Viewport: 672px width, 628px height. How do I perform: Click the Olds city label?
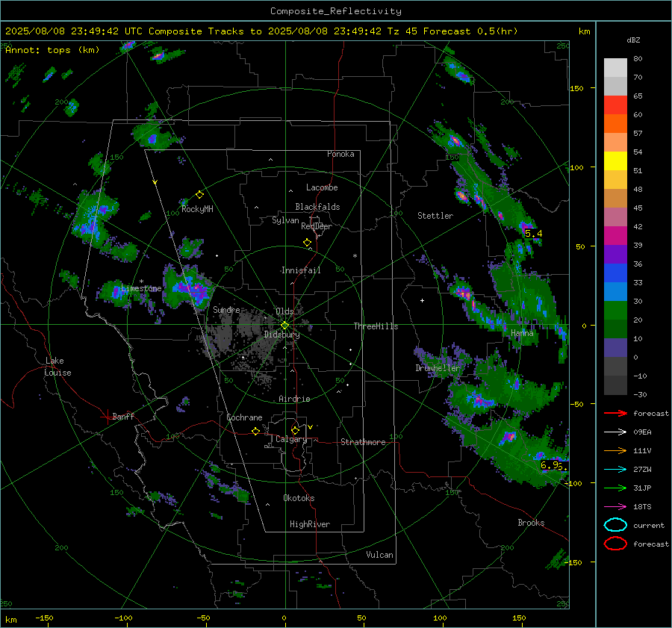tap(284, 311)
